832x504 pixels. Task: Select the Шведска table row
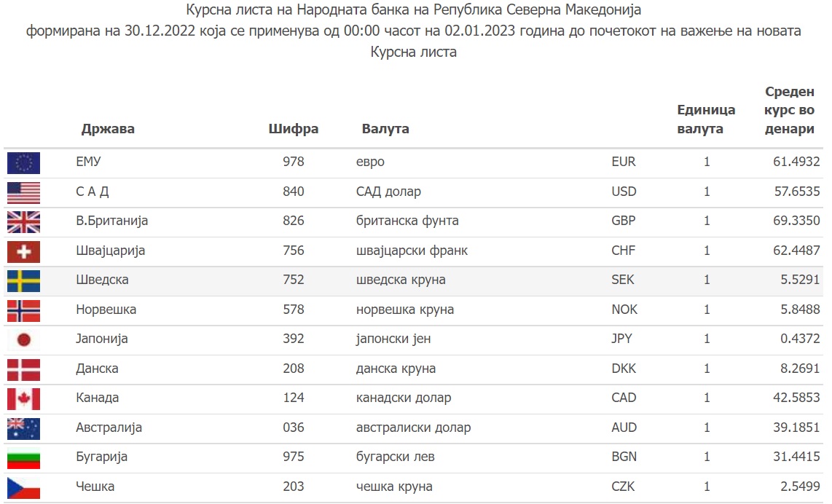[x=413, y=281]
